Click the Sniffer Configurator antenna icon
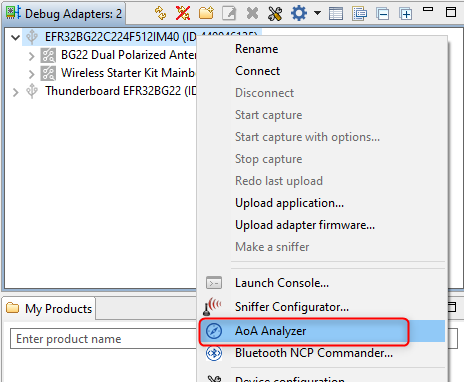The image size is (464, 382). point(212,307)
